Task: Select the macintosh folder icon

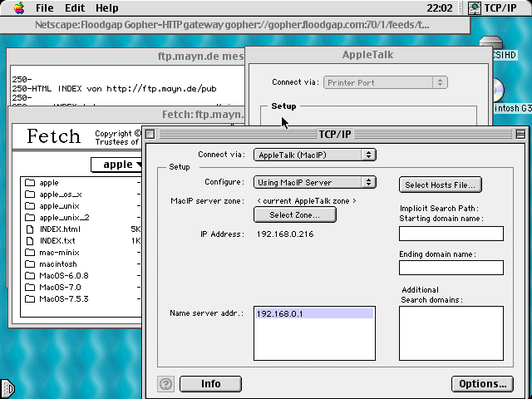Action: coord(30,264)
